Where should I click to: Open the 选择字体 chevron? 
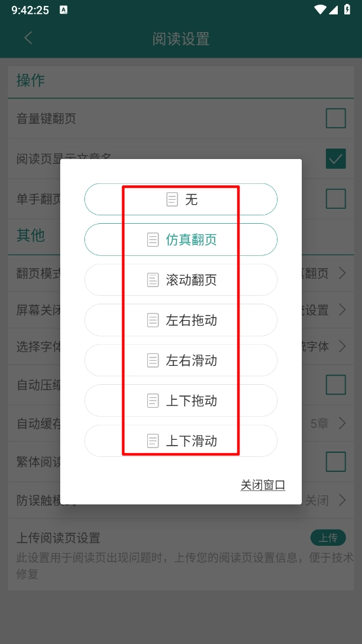point(342,346)
